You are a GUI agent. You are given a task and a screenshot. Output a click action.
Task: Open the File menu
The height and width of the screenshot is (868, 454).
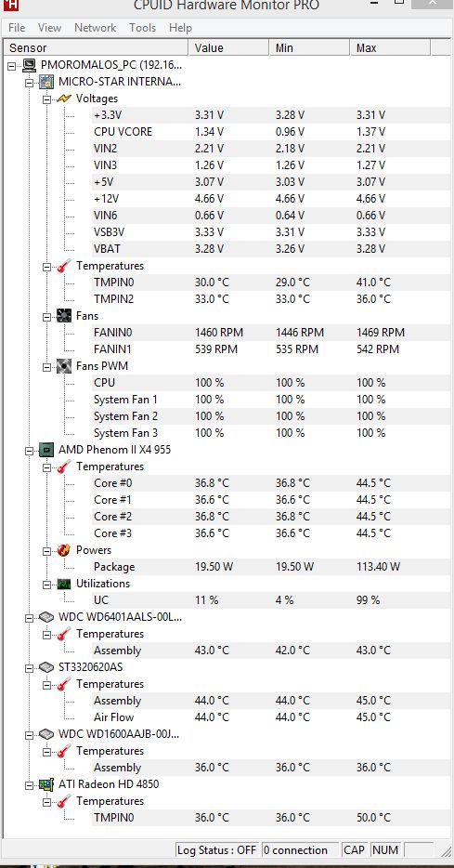click(17, 28)
